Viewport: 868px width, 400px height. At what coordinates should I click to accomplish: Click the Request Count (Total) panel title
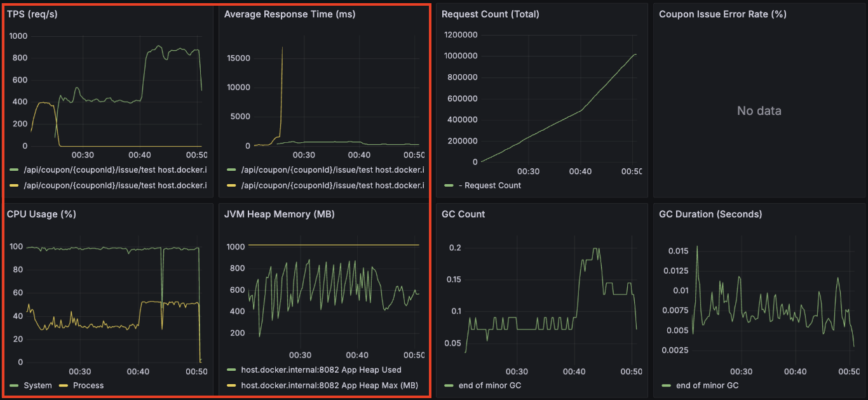pyautogui.click(x=490, y=14)
